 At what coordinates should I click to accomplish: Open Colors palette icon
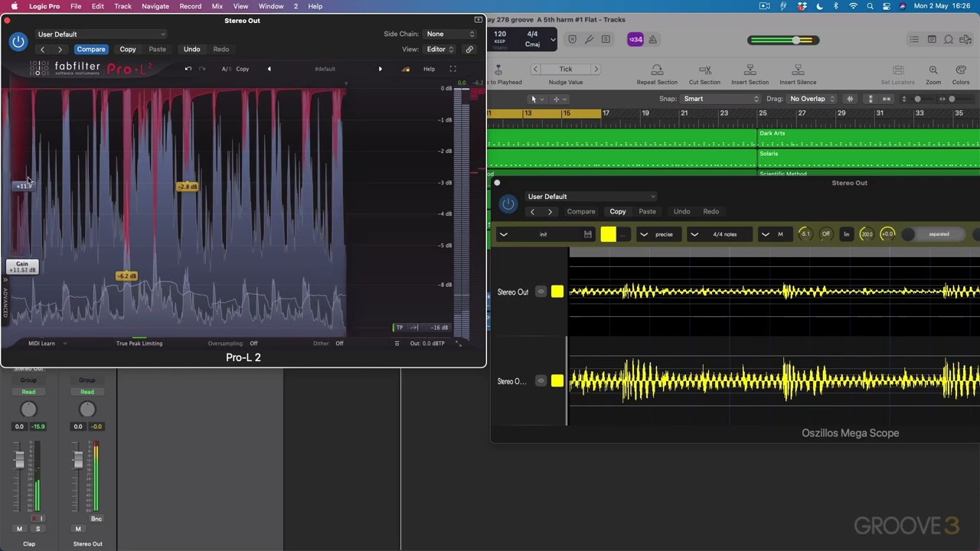coord(960,70)
